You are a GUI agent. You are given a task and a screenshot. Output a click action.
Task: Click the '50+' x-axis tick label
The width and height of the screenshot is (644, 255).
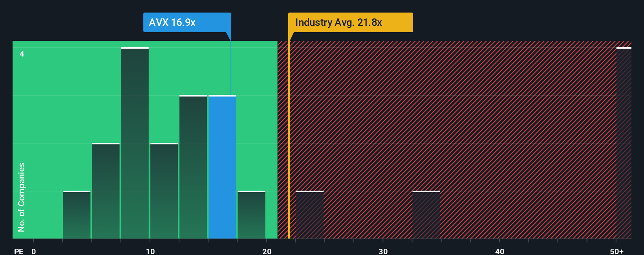[617, 251]
